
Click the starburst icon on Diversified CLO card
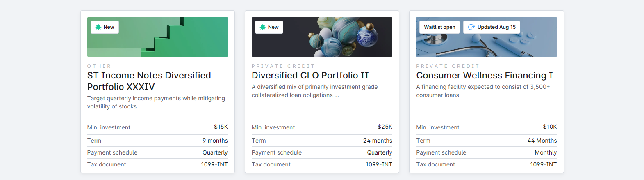pos(263,27)
